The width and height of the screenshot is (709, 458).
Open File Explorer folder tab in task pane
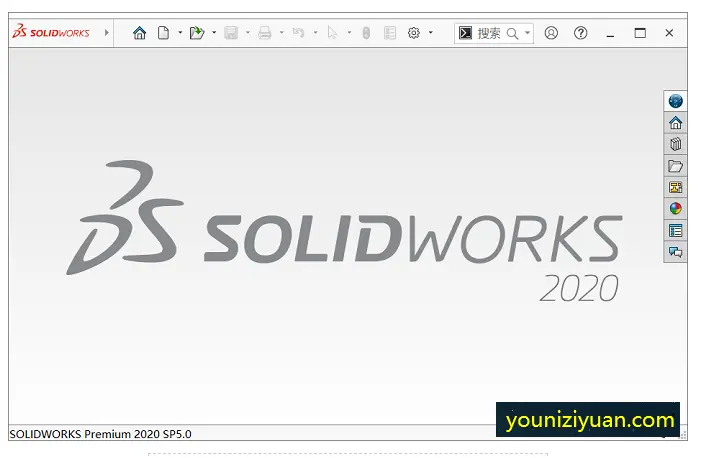(675, 166)
